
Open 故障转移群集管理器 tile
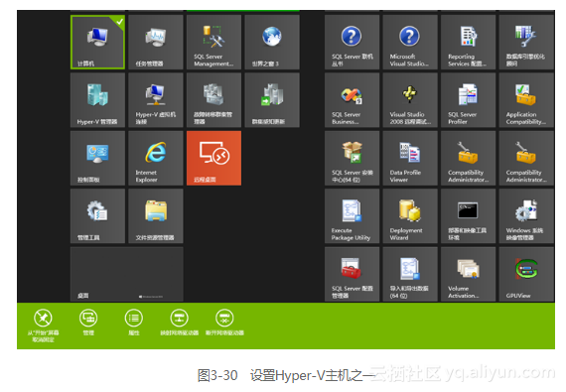(x=213, y=100)
